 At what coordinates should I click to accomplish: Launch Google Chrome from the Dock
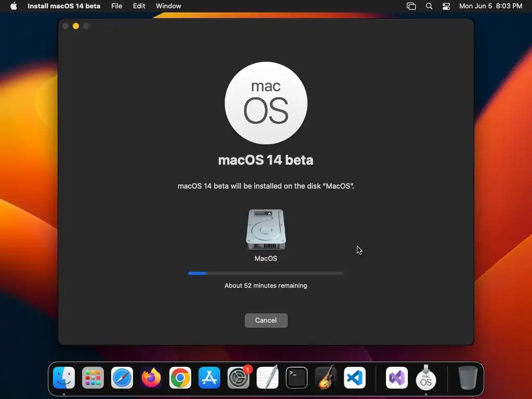(180, 378)
